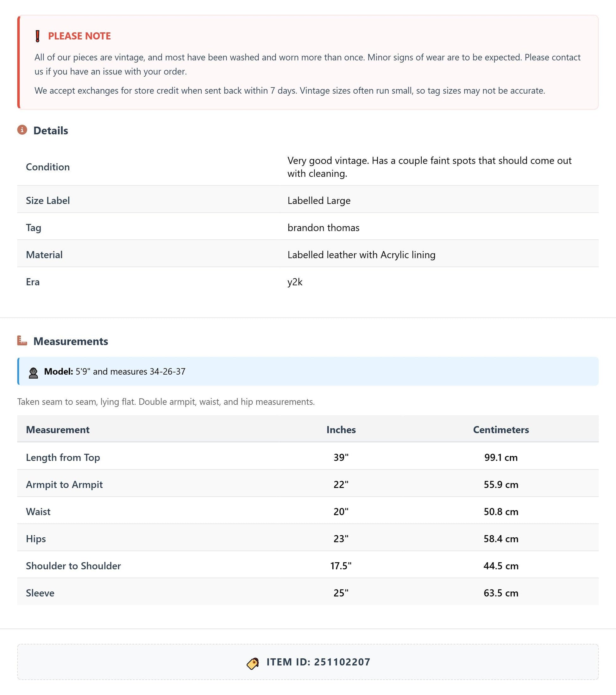Screen dimensions: 616x695
Task: Click the Details info circle icon
Action: click(22, 130)
